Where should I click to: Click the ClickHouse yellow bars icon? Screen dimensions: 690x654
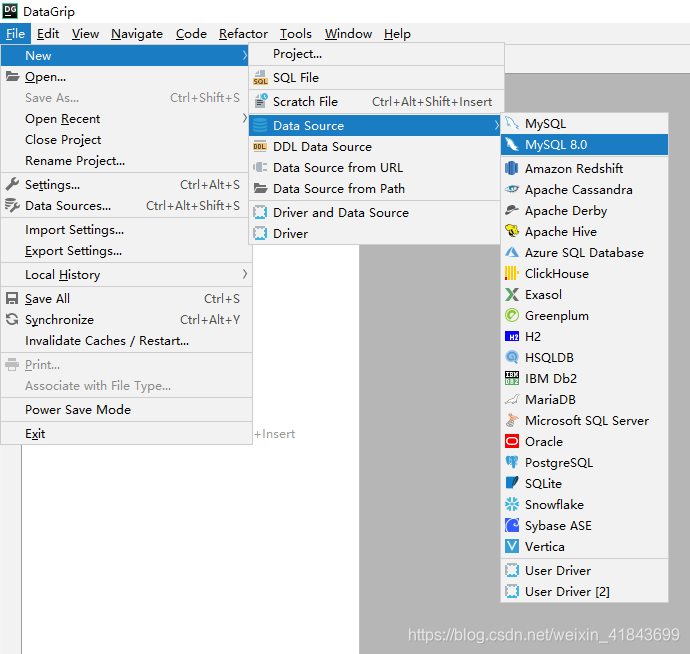point(511,273)
